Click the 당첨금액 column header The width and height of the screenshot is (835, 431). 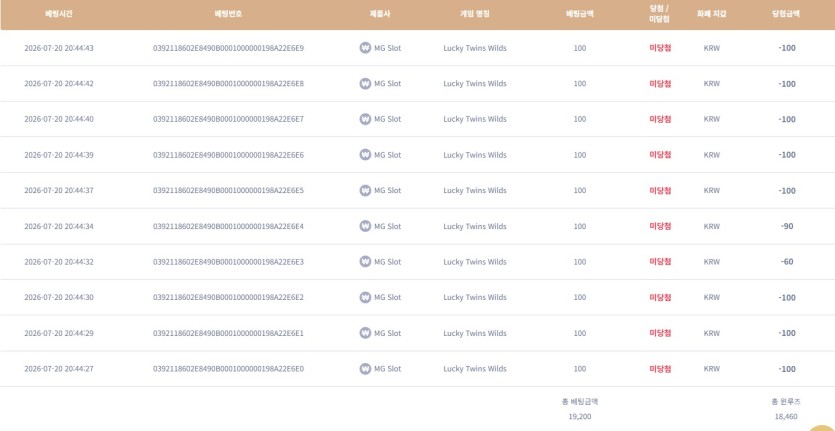[786, 14]
